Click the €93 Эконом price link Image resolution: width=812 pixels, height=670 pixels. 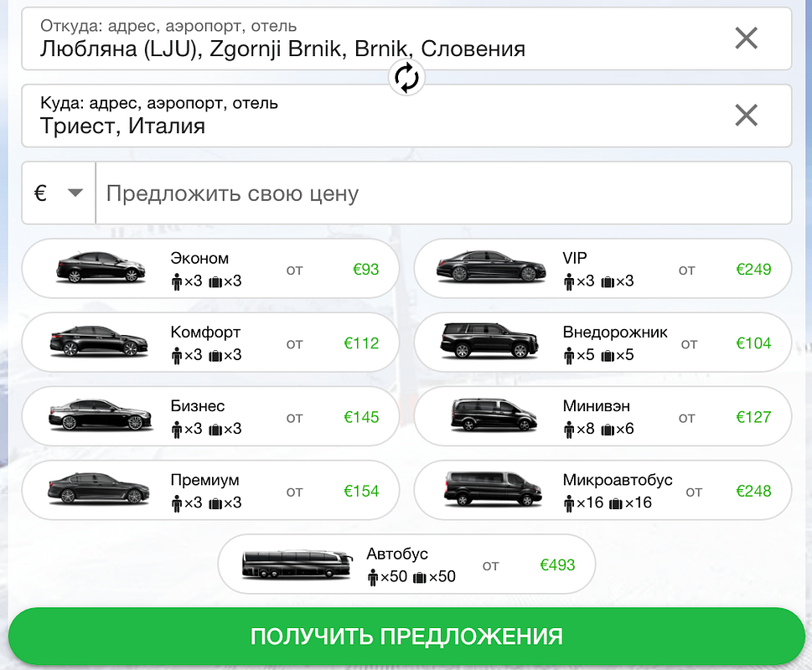pyautogui.click(x=368, y=270)
